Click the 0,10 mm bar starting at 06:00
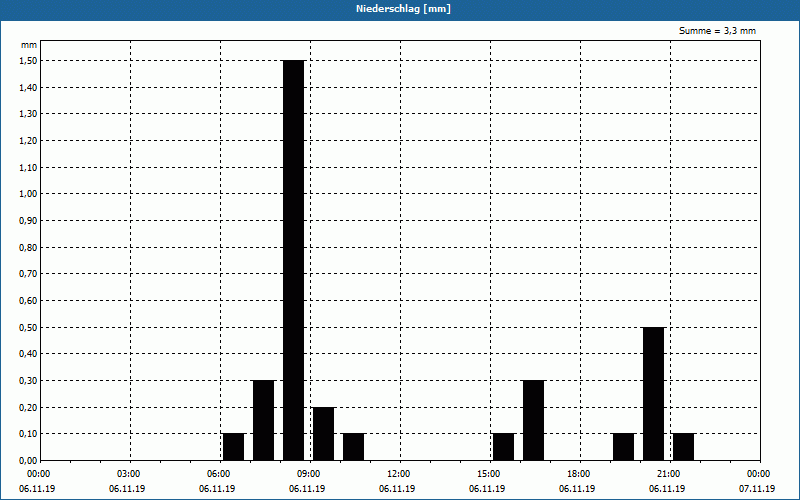800x500 pixels. (233, 447)
